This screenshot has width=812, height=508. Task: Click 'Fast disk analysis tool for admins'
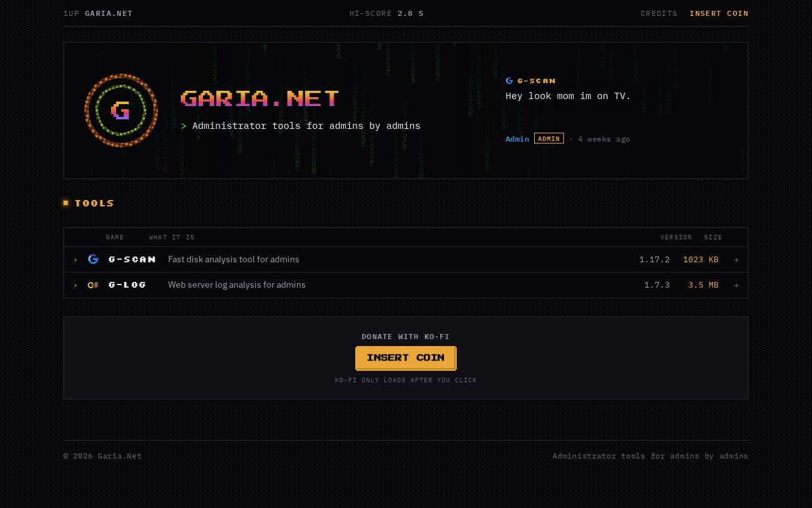pos(233,259)
